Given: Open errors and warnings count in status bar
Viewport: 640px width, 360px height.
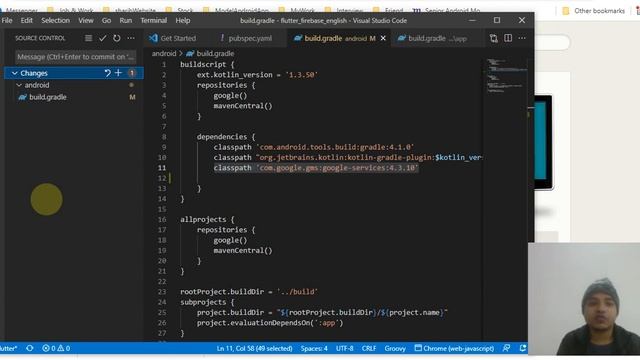Looking at the screenshot, I should [56, 348].
